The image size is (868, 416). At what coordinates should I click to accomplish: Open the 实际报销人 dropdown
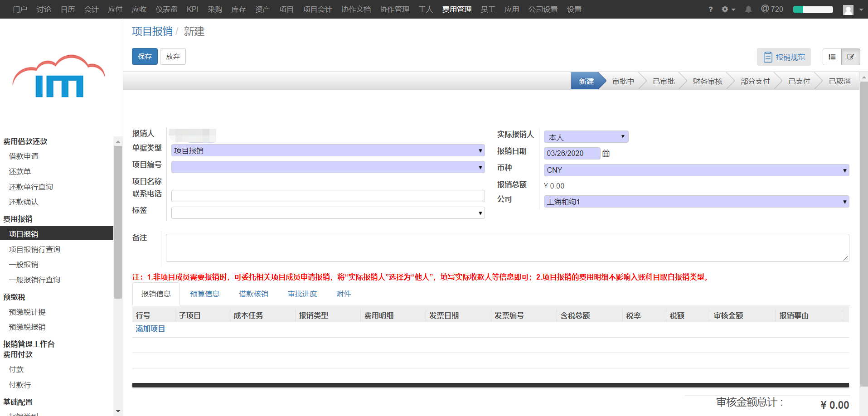(586, 137)
